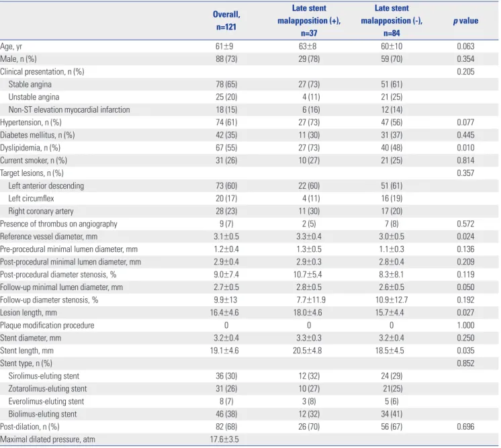Viewport: 501px width, 448px height.
Task: Click the 'Overall, n=121' column header
Action: click(x=226, y=20)
